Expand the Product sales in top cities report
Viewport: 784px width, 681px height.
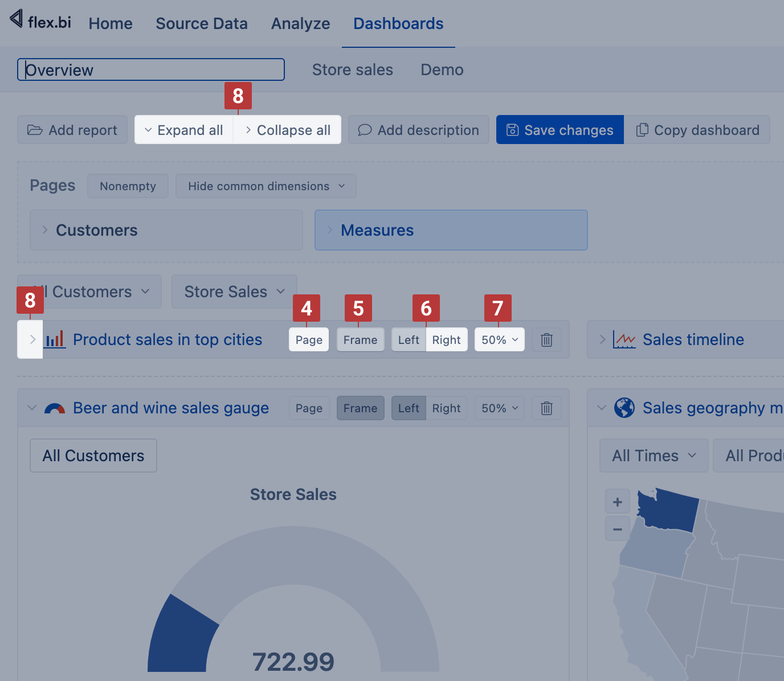pyautogui.click(x=32, y=340)
